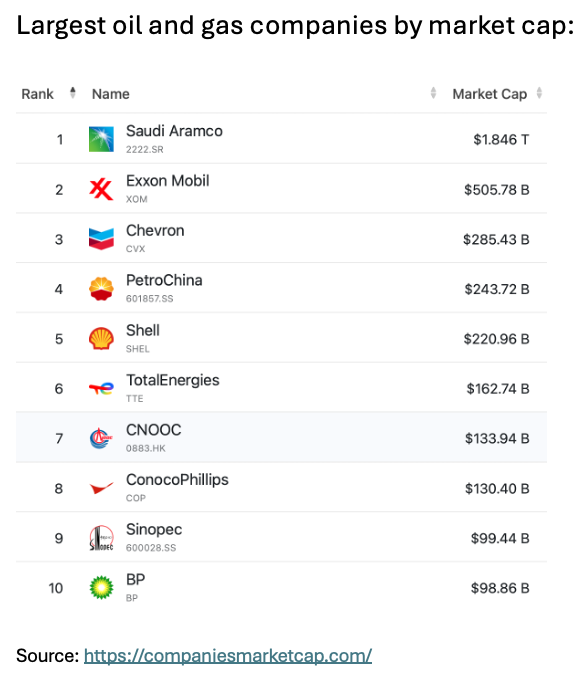Click the TotalEnergies logo icon

(x=101, y=389)
